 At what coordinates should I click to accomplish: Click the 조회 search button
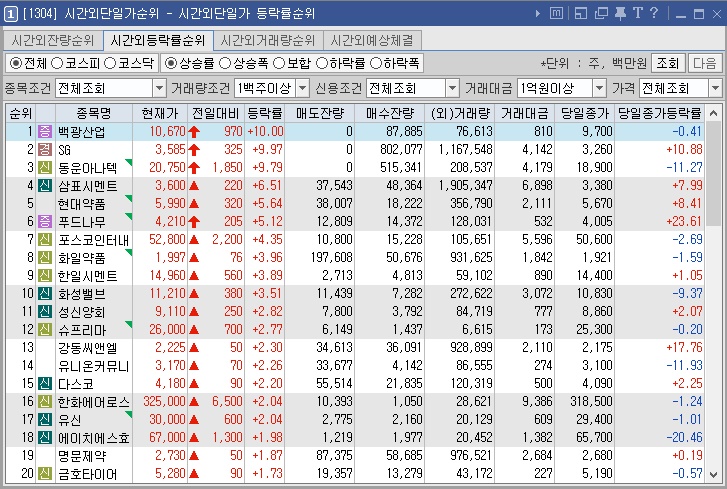pos(668,63)
